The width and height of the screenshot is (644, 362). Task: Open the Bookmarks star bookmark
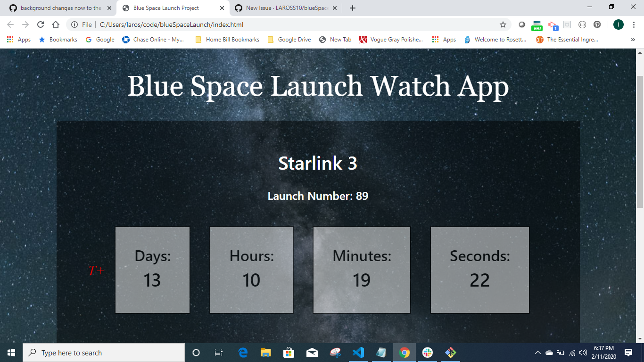click(58, 40)
